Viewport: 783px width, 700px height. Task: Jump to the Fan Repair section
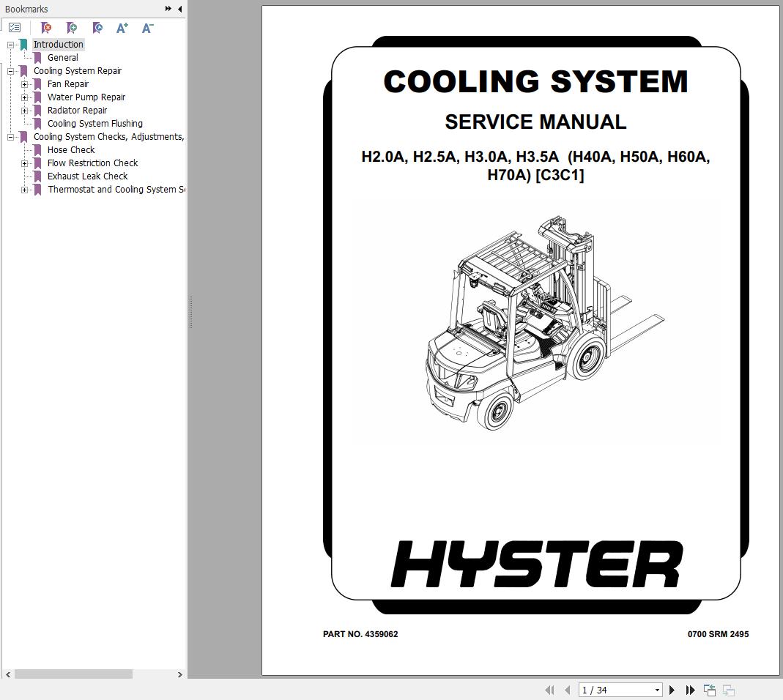tap(68, 84)
